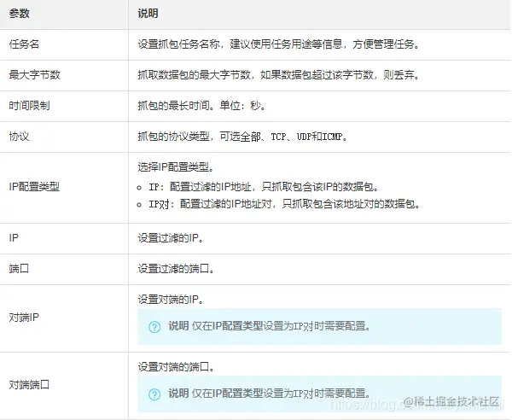Image resolution: width=512 pixels, height=420 pixels.
Task: Click bullet starting IP：配置过滤的IP地址
Action: click(264, 187)
